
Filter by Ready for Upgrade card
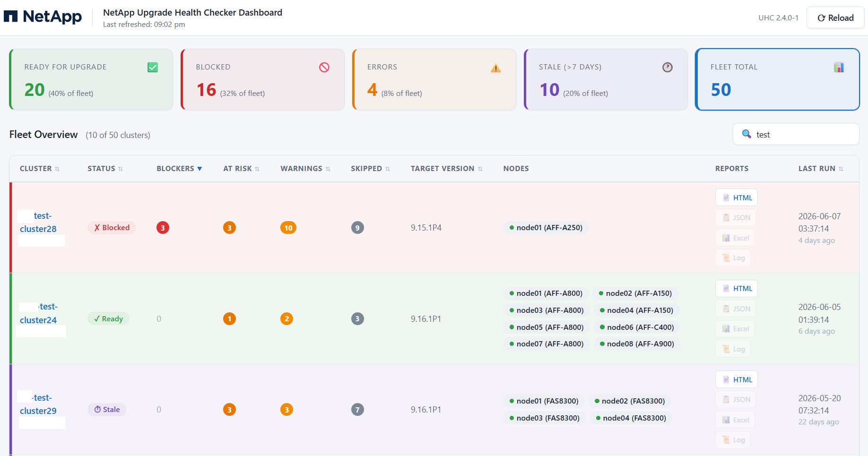click(91, 79)
